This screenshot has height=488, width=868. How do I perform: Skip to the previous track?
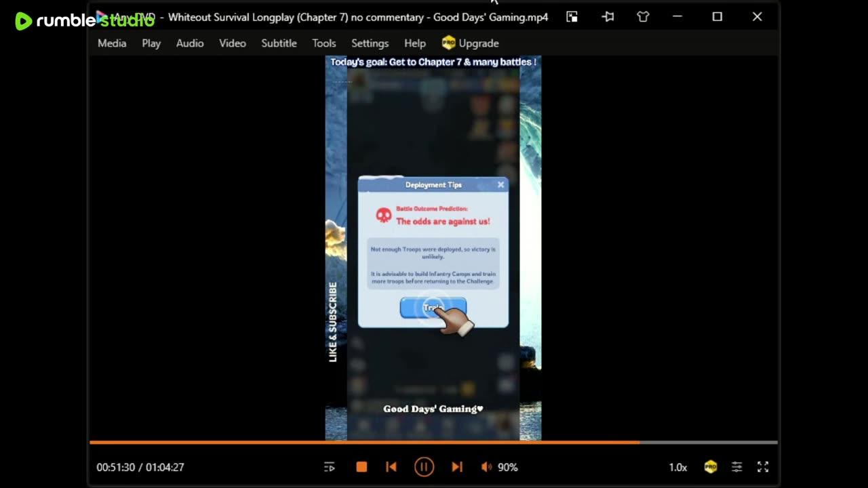(391, 467)
